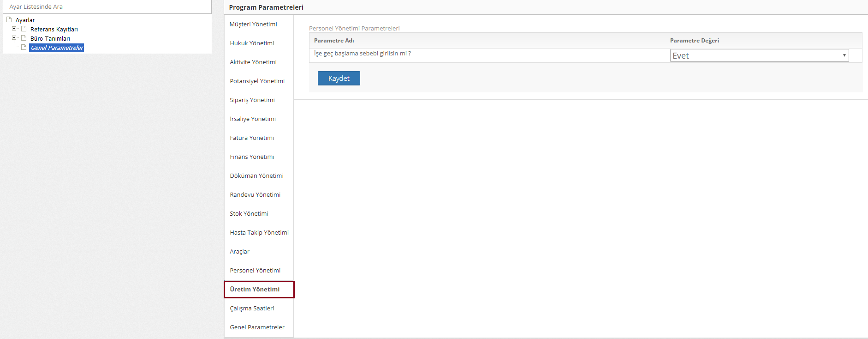Switch to the Hukuk Yönetimi tab

(252, 43)
